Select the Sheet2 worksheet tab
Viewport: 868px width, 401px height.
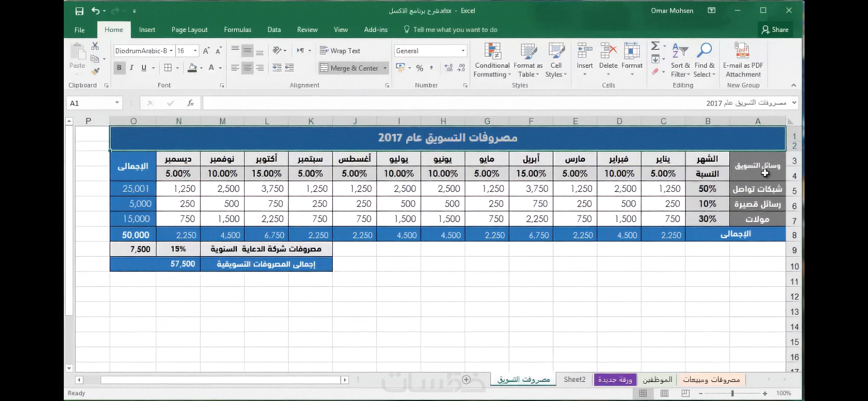[x=574, y=379]
